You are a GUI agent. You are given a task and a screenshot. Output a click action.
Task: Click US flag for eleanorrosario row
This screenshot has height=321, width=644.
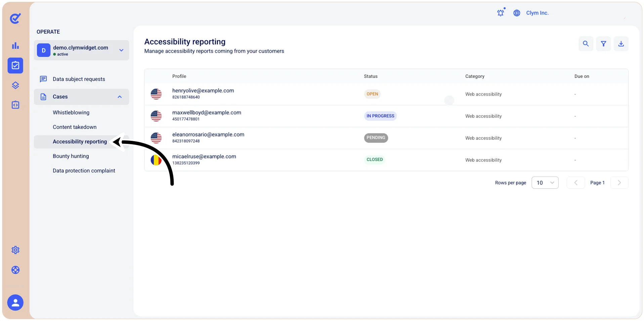156,138
